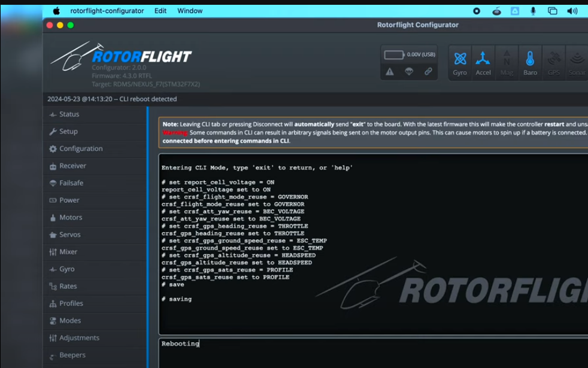Click the '# set crsf_gps_ground_speed_reuse = ESC_TEMP' line
588x368 pixels.
point(244,241)
